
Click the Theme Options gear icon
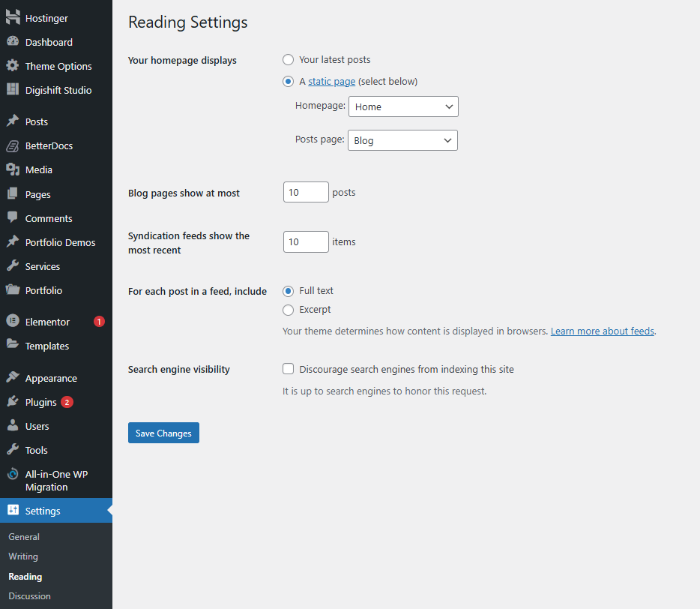[13, 66]
